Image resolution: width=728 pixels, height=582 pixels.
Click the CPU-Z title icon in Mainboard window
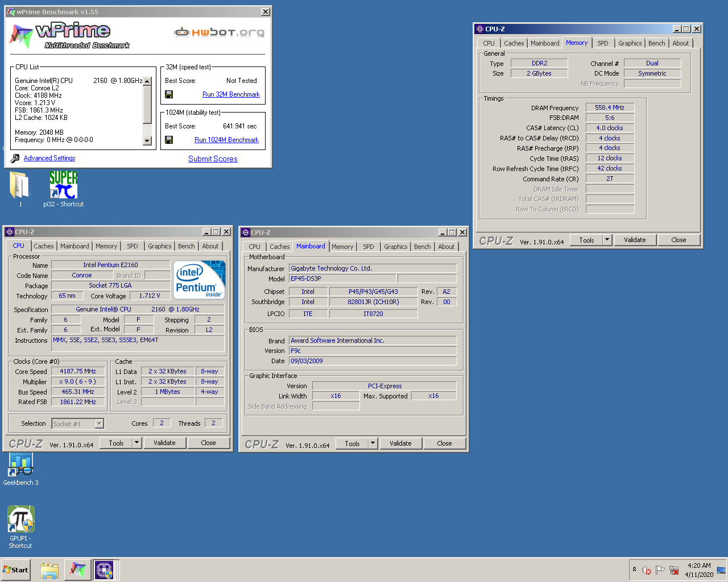(246, 232)
